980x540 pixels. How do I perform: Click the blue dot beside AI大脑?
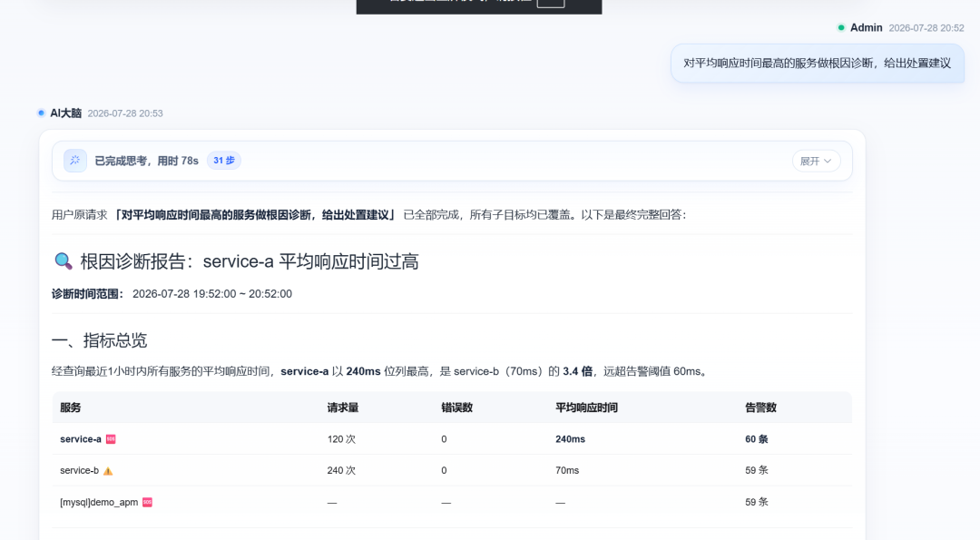41,113
